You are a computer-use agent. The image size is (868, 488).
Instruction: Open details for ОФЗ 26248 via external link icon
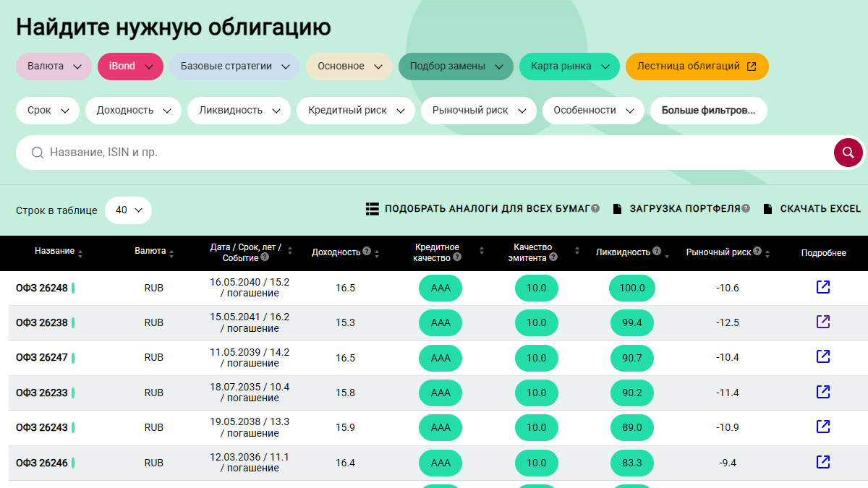[823, 286]
